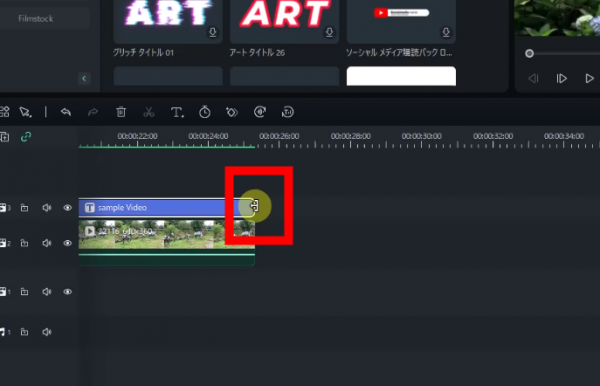Open the speed stopwatch tool
The image size is (600, 386).
tap(205, 112)
